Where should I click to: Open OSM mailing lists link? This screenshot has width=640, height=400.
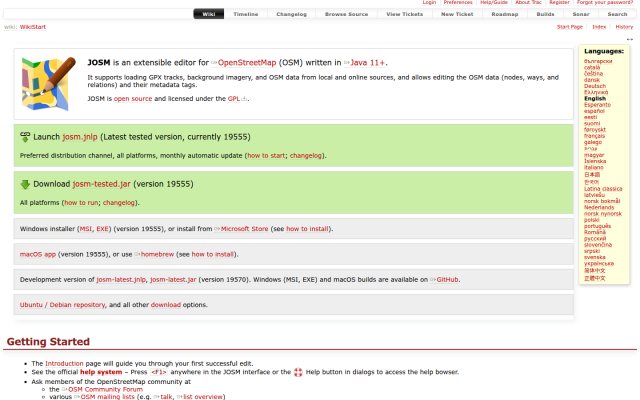point(104,397)
